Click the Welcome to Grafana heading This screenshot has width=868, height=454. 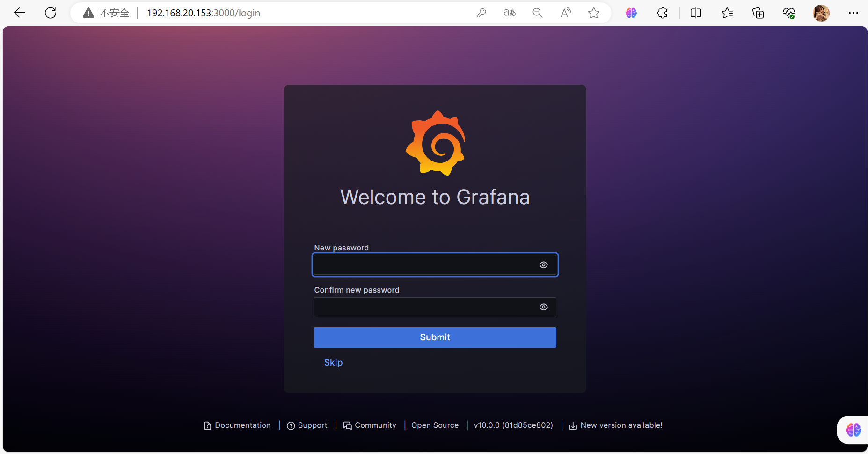[435, 197]
